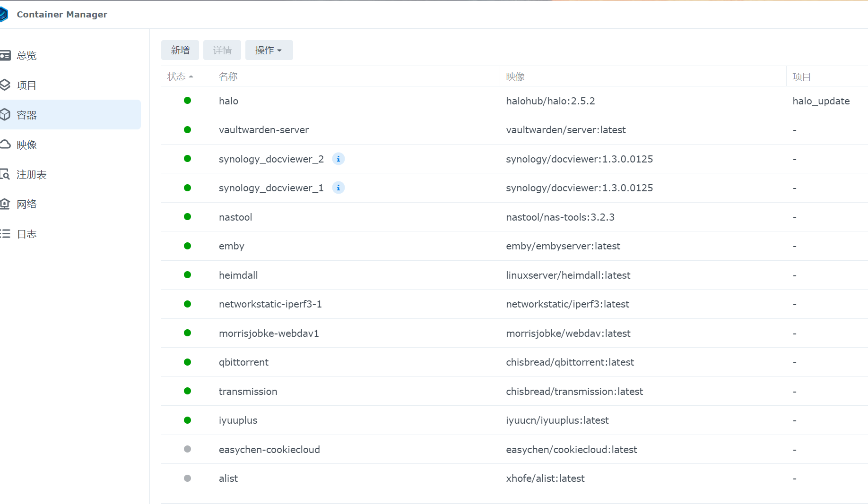The image size is (868, 504).
Task: Click info icon next to synology_docviewer_1
Action: pos(339,188)
